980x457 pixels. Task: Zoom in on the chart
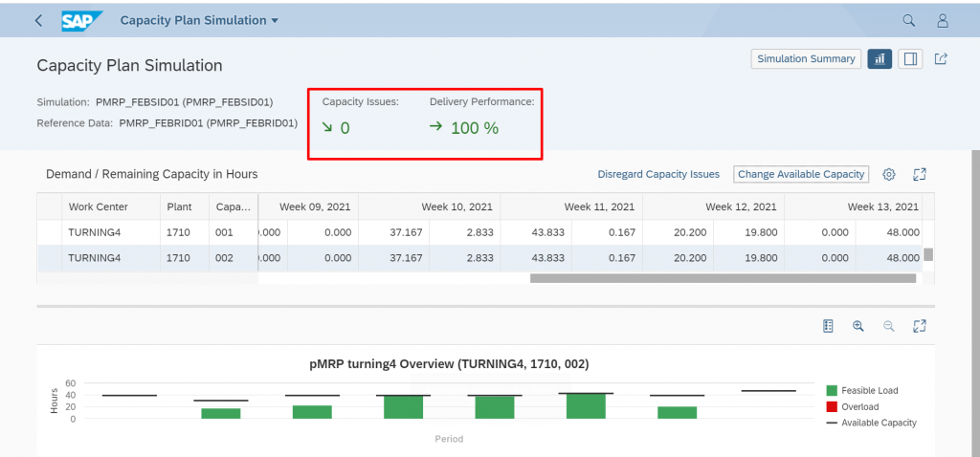[x=858, y=326]
